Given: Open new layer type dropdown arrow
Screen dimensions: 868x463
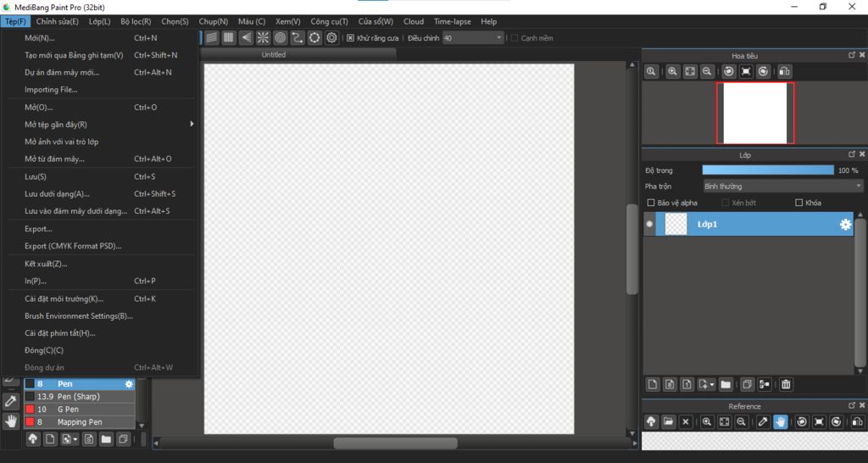Looking at the screenshot, I should click(x=711, y=384).
